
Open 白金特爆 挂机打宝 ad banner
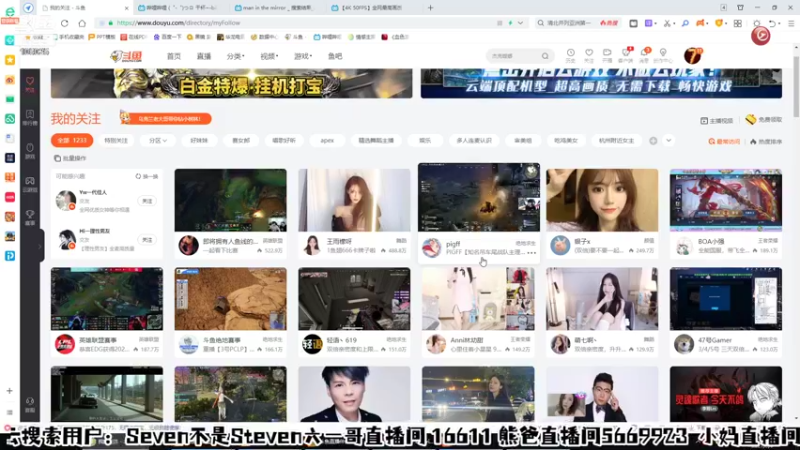[232, 83]
